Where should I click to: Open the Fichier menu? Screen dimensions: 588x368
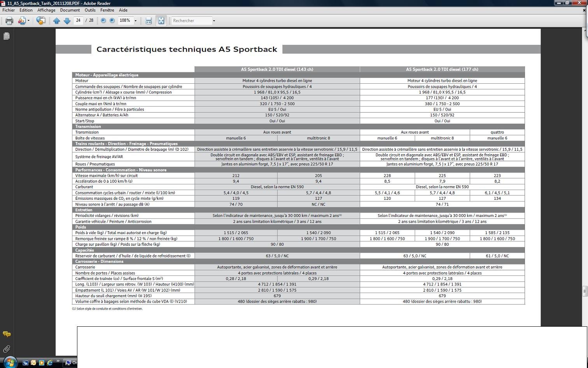9,10
